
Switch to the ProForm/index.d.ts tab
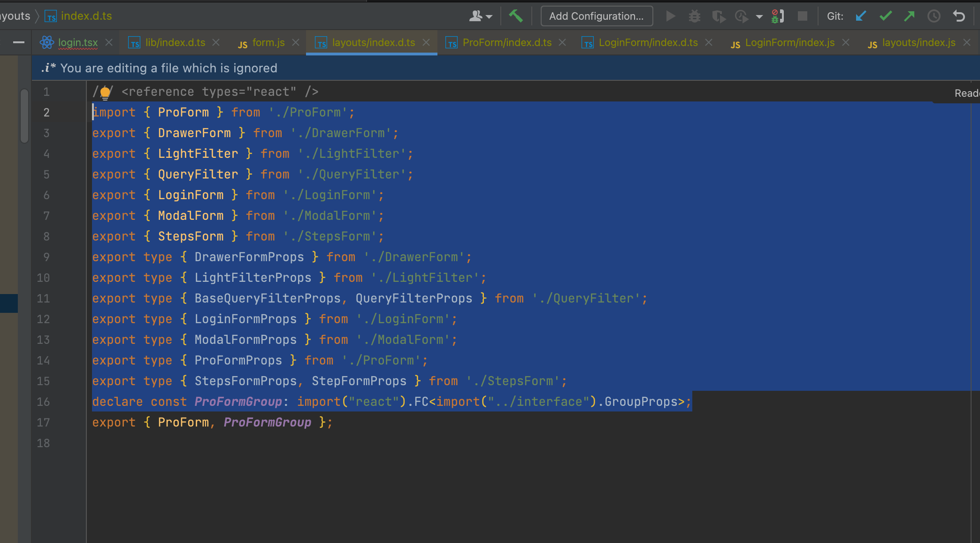pos(507,43)
